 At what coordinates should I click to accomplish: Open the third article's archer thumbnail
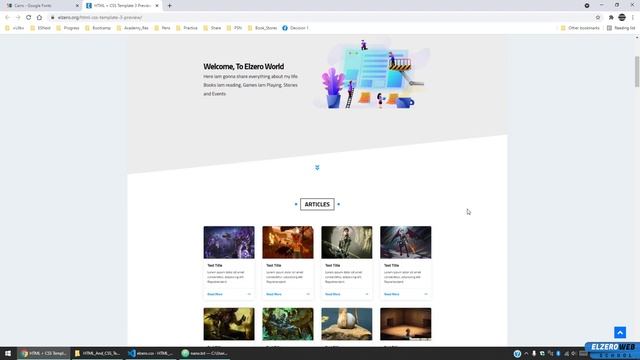pyautogui.click(x=347, y=242)
